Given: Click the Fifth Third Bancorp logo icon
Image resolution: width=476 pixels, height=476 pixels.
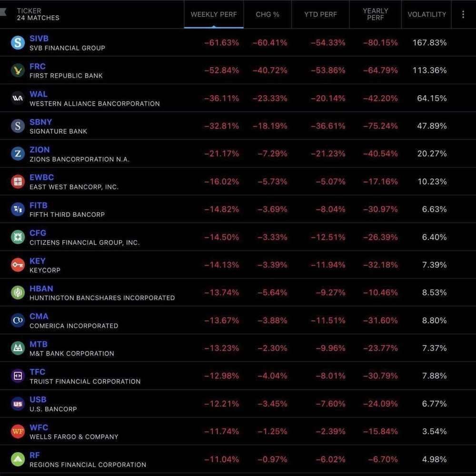Looking at the screenshot, I should [x=18, y=209].
